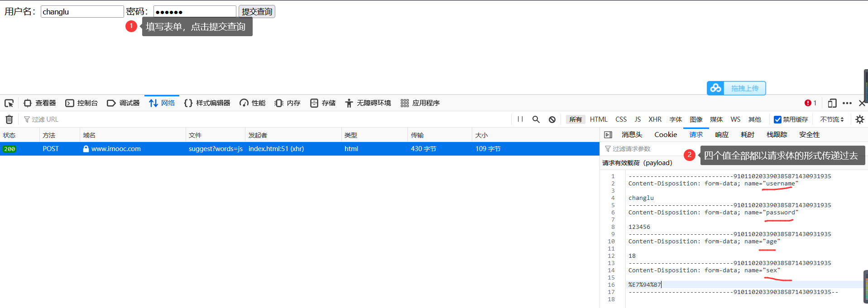The width and height of the screenshot is (868, 308).
Task: Switch to the 查看器 inspector tab
Action: coord(40,103)
